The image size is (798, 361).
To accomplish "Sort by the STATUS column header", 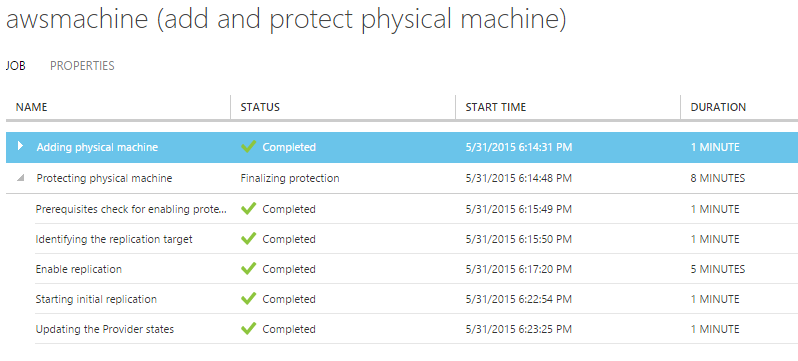I will coord(260,107).
